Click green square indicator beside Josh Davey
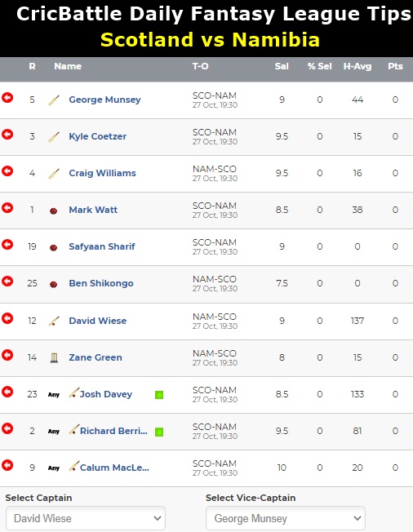413x532 pixels. tap(159, 395)
